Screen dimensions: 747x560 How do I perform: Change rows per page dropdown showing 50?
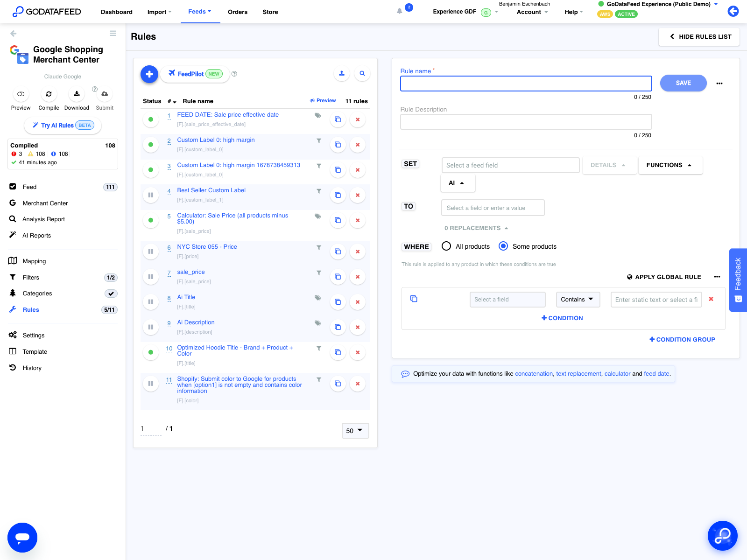coord(355,431)
